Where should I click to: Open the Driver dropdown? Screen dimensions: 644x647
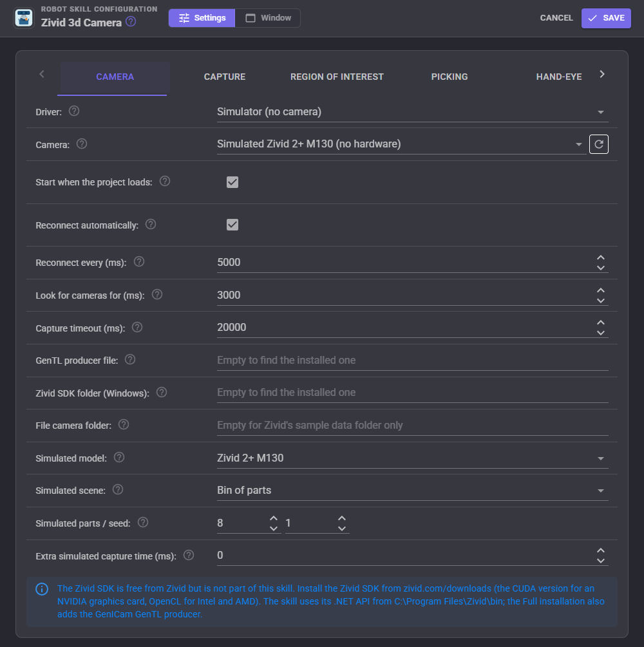pyautogui.click(x=412, y=112)
